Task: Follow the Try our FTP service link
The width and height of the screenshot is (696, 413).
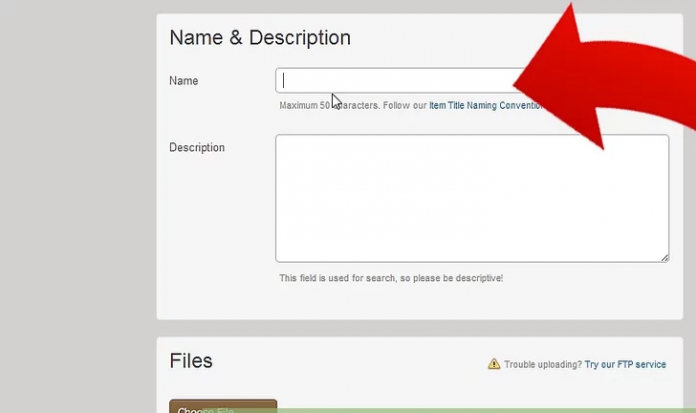Action: (x=625, y=365)
